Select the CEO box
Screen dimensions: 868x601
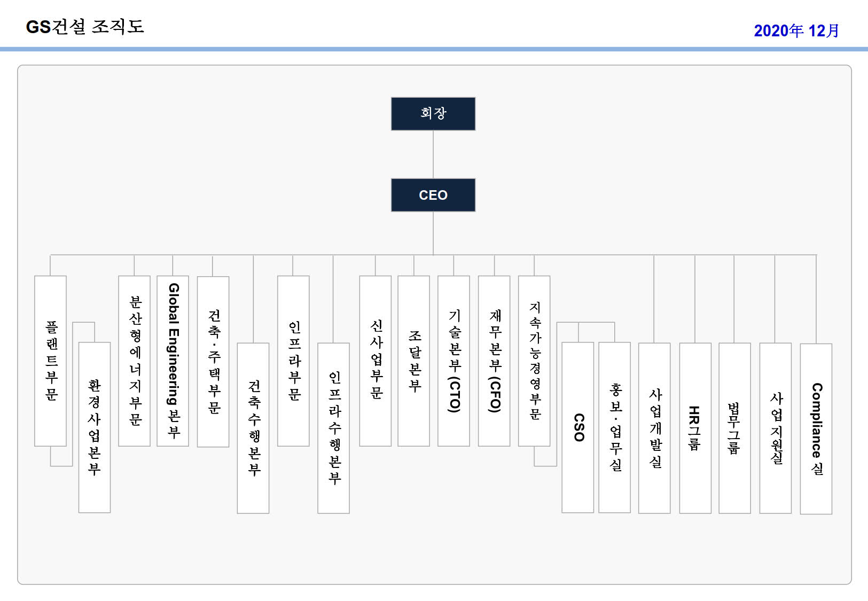coord(433,195)
